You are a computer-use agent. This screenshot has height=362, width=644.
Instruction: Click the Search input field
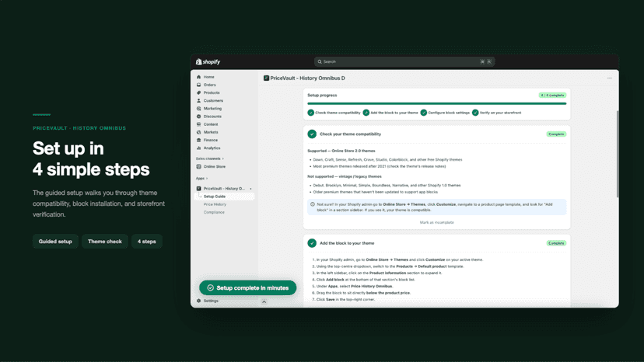coord(404,61)
